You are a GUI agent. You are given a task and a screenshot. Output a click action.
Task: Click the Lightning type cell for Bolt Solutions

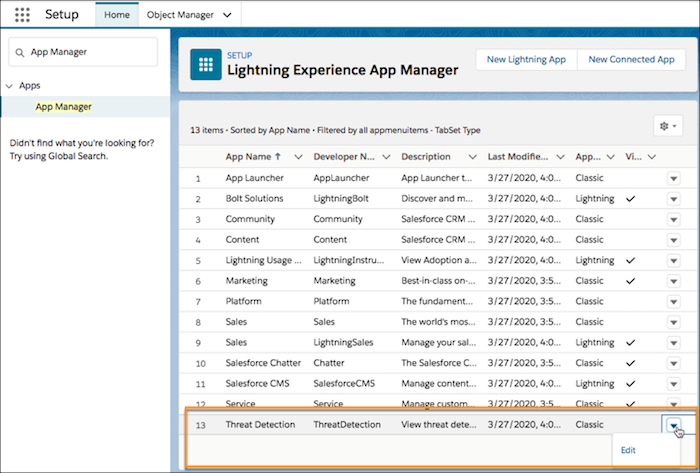click(x=595, y=199)
